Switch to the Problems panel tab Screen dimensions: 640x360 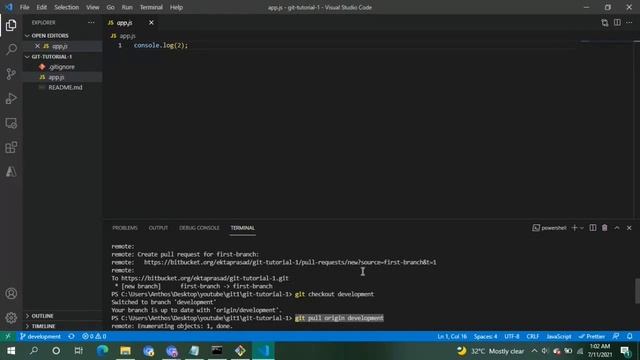pos(125,228)
